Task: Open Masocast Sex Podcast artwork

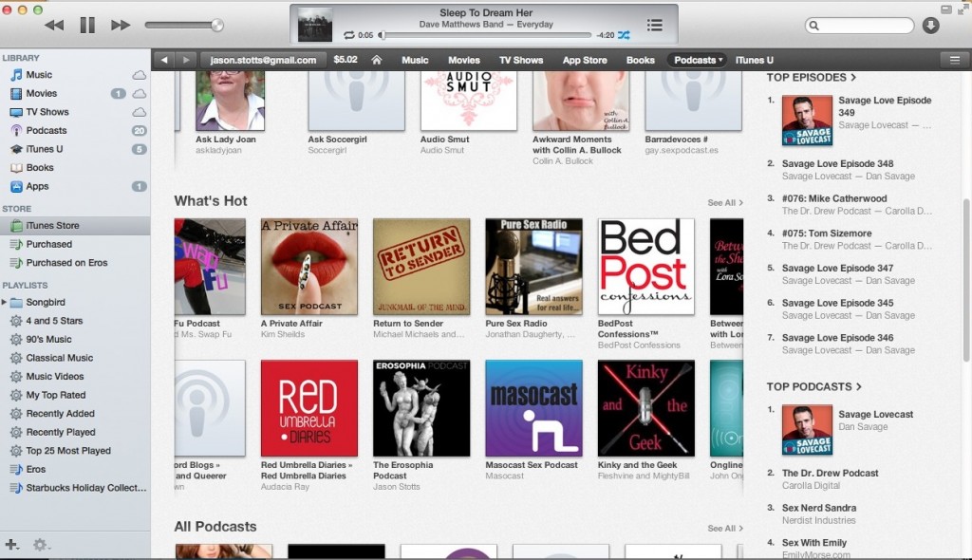Action: (x=533, y=408)
